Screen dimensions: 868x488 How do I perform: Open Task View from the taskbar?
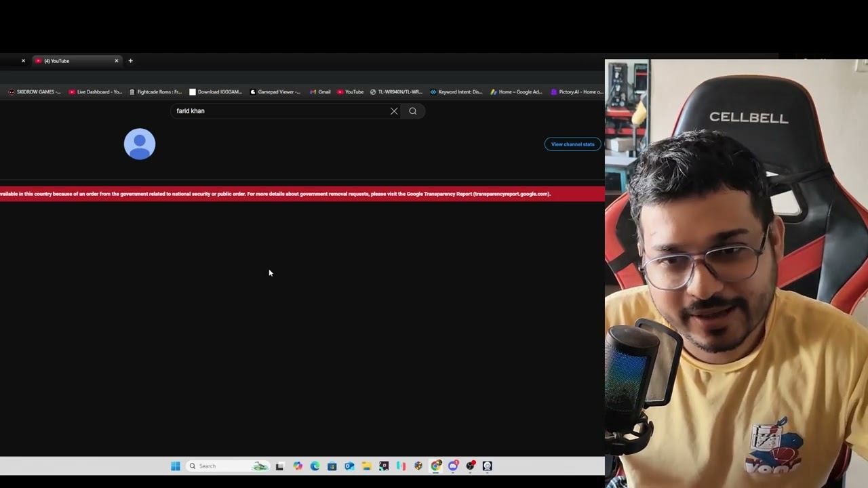pos(279,466)
